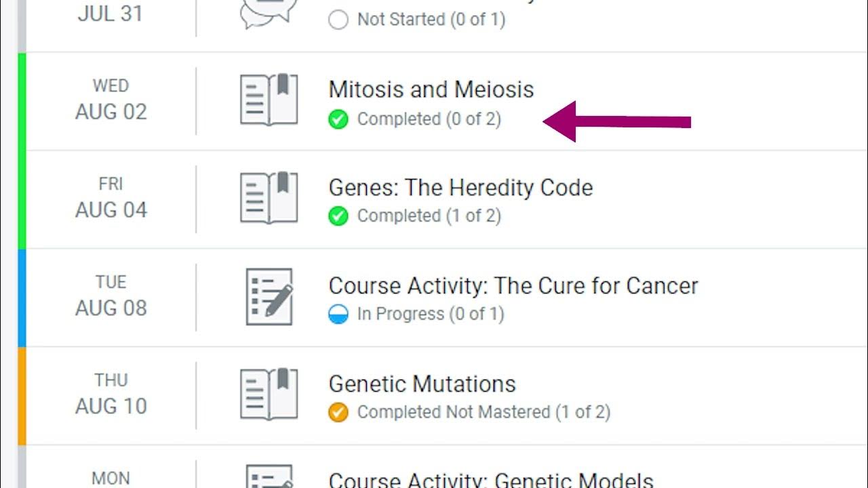Click the Genetic Models activity icon at bottom
The width and height of the screenshot is (868, 488).
[269, 476]
